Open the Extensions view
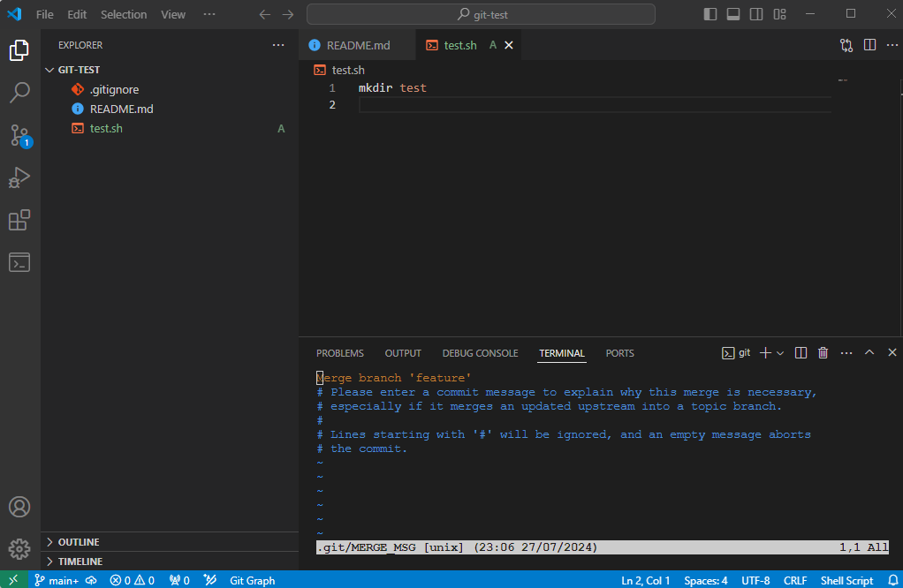 click(x=19, y=220)
